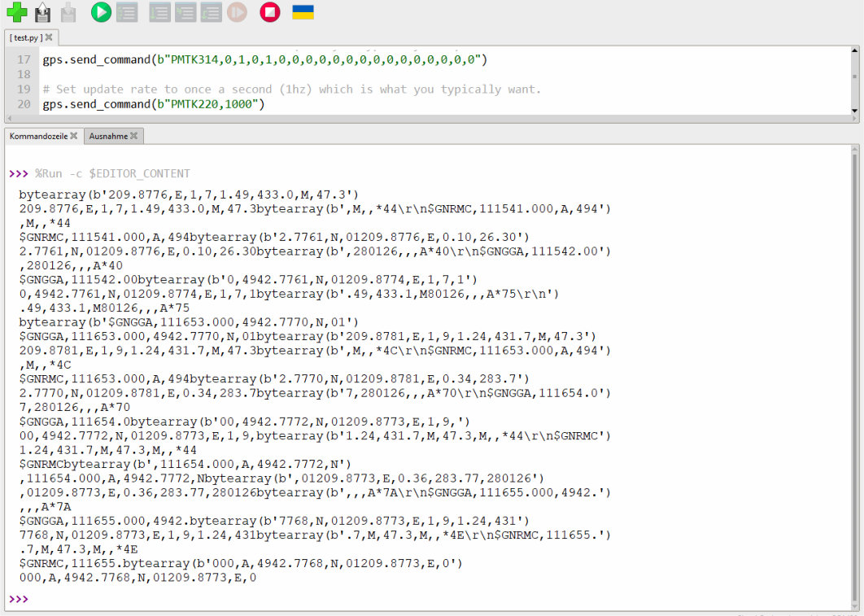The height and width of the screenshot is (616, 864).
Task: Run the current script with the green play button
Action: point(101,12)
